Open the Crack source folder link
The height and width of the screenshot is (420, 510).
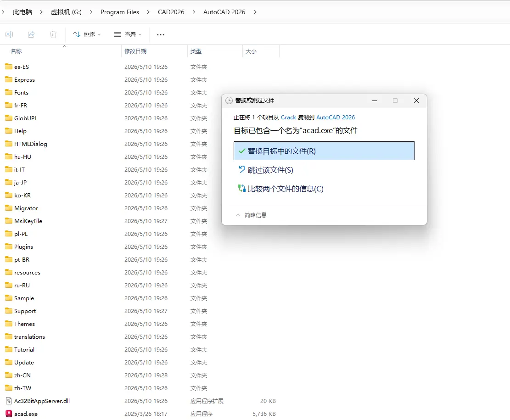(288, 118)
